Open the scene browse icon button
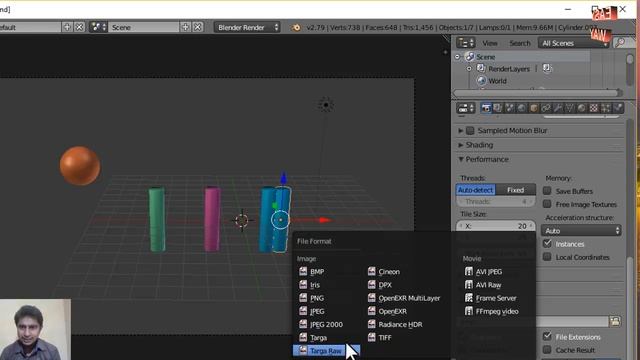The height and width of the screenshot is (360, 640). (x=98, y=27)
